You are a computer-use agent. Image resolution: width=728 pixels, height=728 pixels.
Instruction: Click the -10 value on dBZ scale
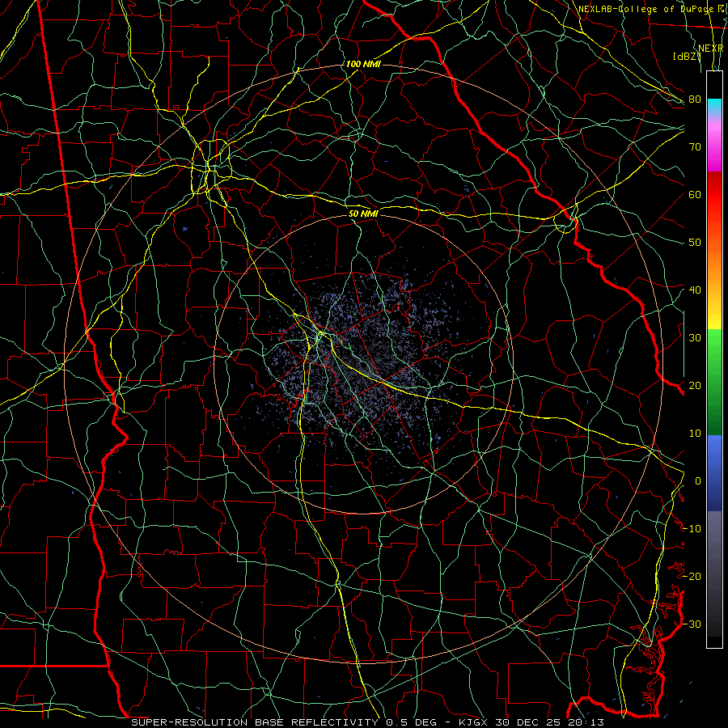(692, 528)
